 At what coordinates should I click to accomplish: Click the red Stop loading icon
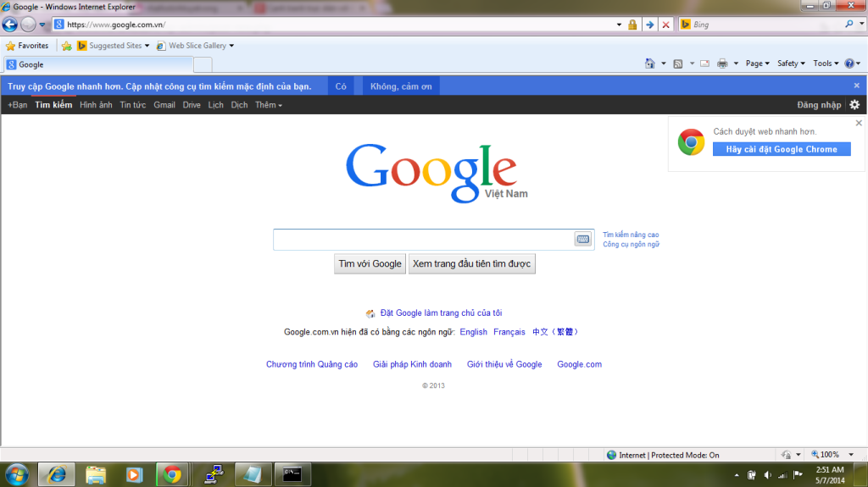pos(666,25)
